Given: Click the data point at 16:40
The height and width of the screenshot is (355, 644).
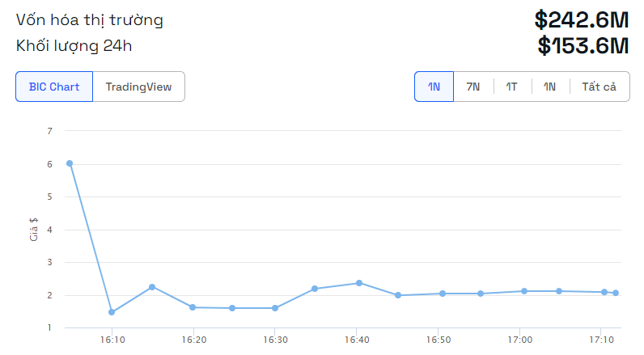Looking at the screenshot, I should [x=359, y=283].
